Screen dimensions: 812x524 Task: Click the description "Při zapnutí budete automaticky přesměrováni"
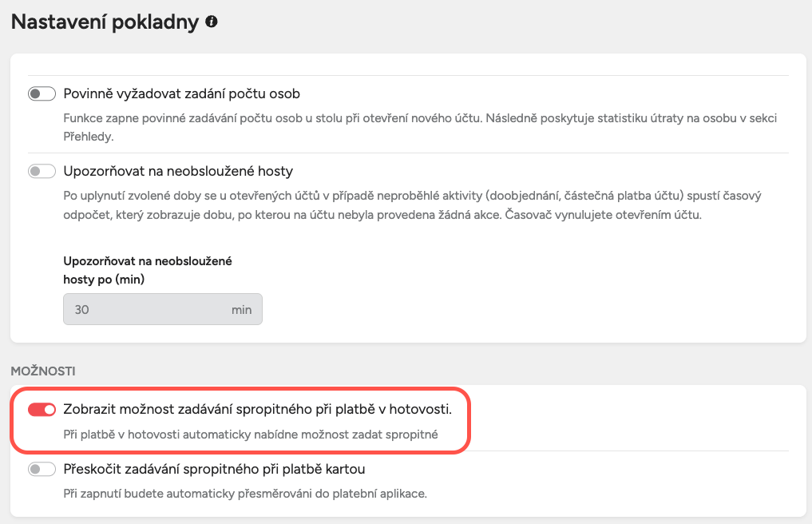(245, 494)
